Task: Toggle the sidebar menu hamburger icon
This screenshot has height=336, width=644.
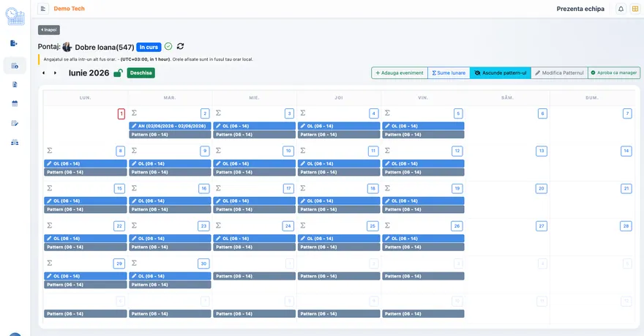Action: tap(43, 9)
